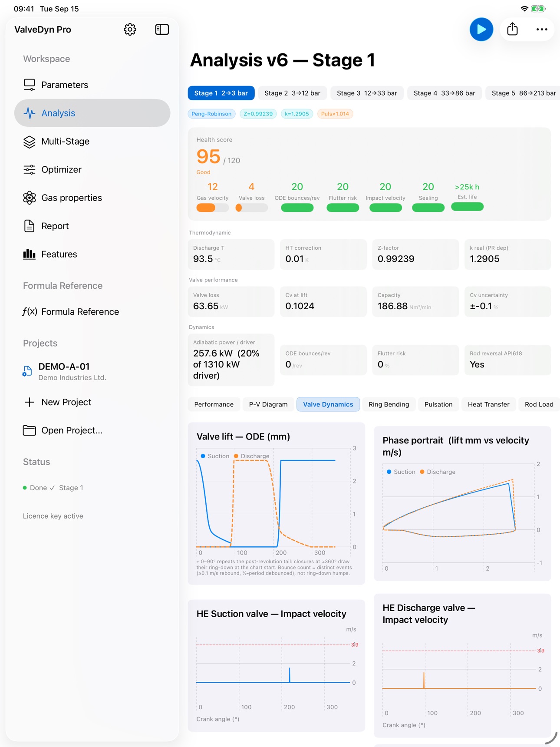Click the Z=0.99239 tag
The image size is (560, 747).
tap(258, 114)
